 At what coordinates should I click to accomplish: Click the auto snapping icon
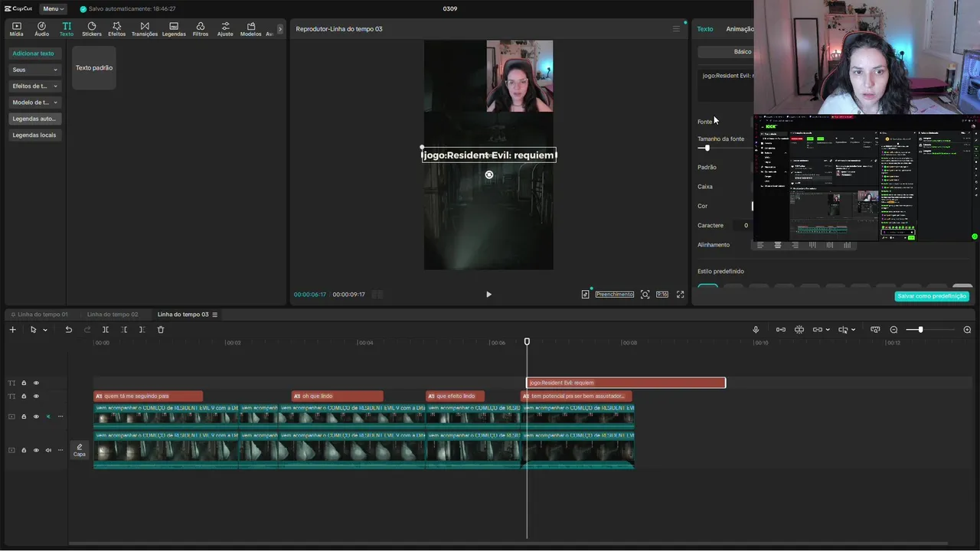[x=799, y=330]
